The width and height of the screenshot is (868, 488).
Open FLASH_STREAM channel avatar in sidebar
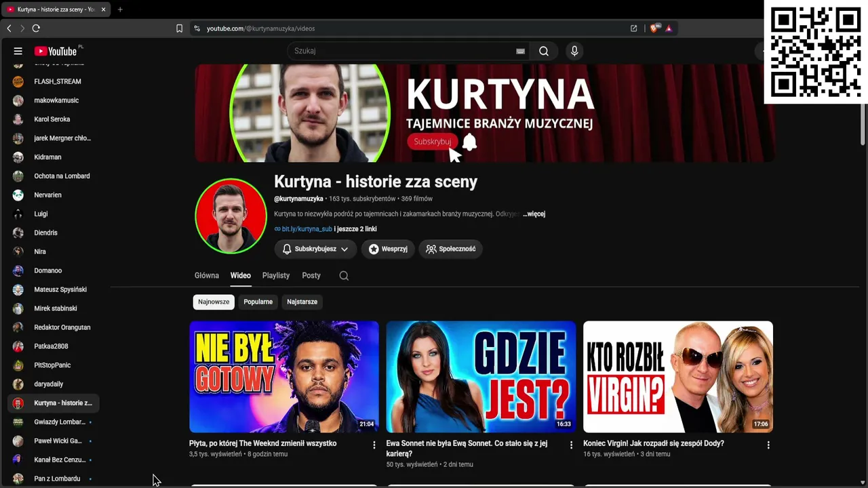click(18, 81)
